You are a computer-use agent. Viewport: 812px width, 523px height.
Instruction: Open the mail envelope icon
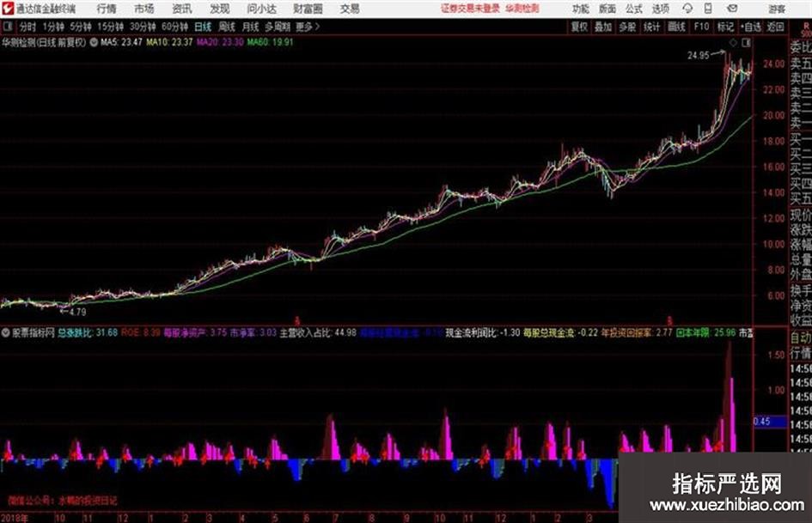[732, 9]
